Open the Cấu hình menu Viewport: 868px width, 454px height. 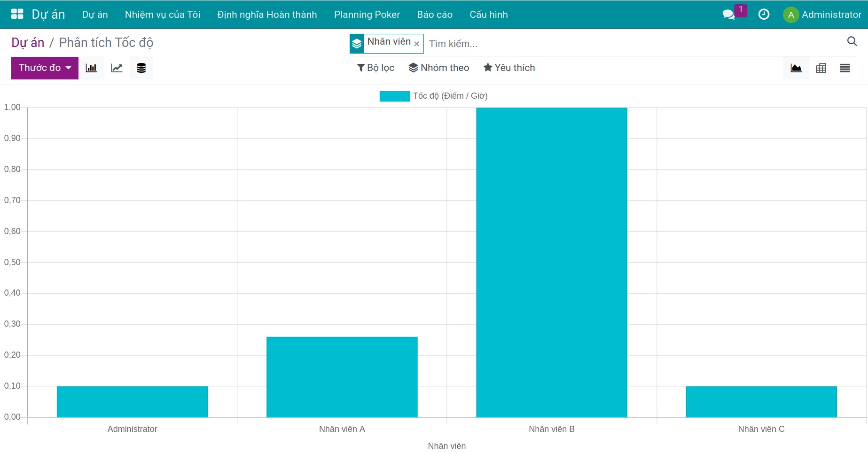(489, 15)
